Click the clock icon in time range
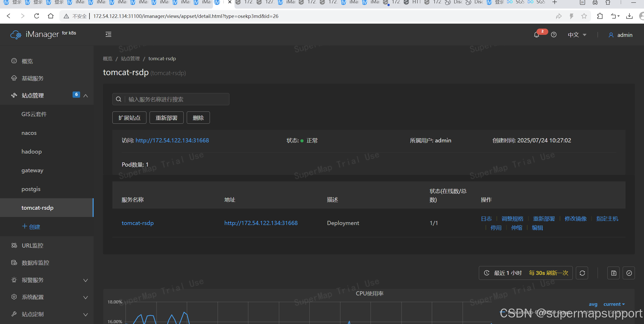Image resolution: width=644 pixels, height=324 pixels. (x=487, y=273)
